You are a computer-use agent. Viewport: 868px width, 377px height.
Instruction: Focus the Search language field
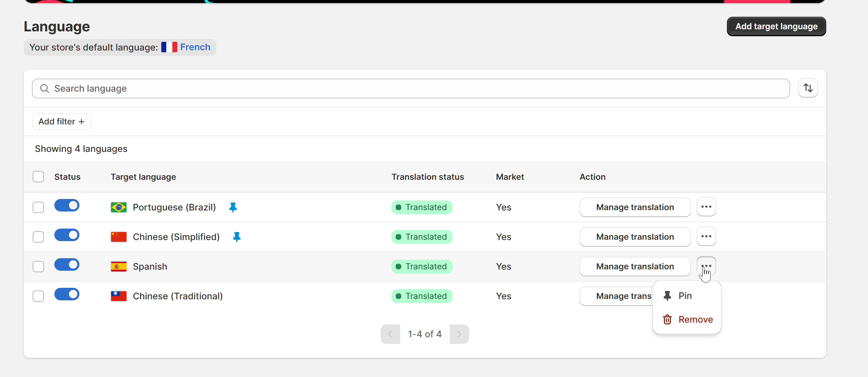coord(411,89)
